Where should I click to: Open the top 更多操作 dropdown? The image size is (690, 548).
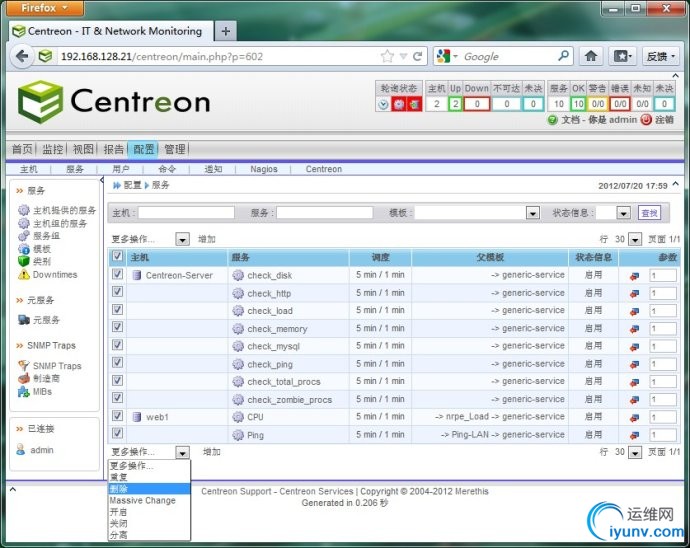[x=182, y=239]
